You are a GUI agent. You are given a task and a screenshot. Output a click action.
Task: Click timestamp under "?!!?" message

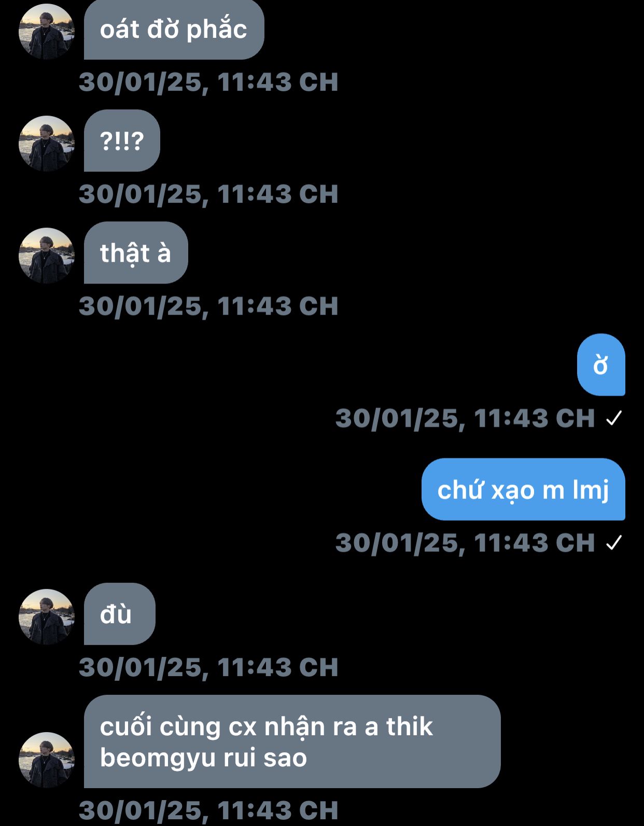208,194
